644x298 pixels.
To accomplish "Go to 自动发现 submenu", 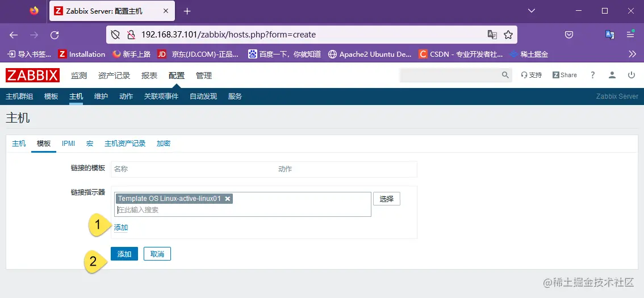I will click(203, 96).
